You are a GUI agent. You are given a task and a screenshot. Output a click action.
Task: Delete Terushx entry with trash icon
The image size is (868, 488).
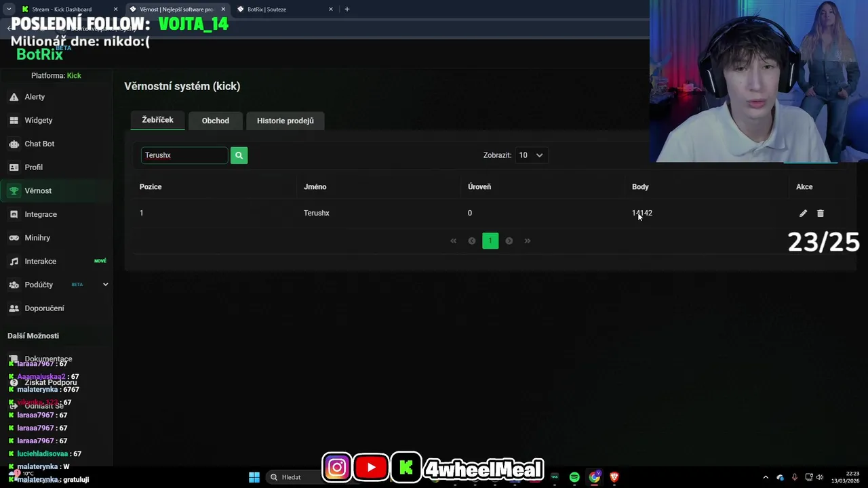821,213
